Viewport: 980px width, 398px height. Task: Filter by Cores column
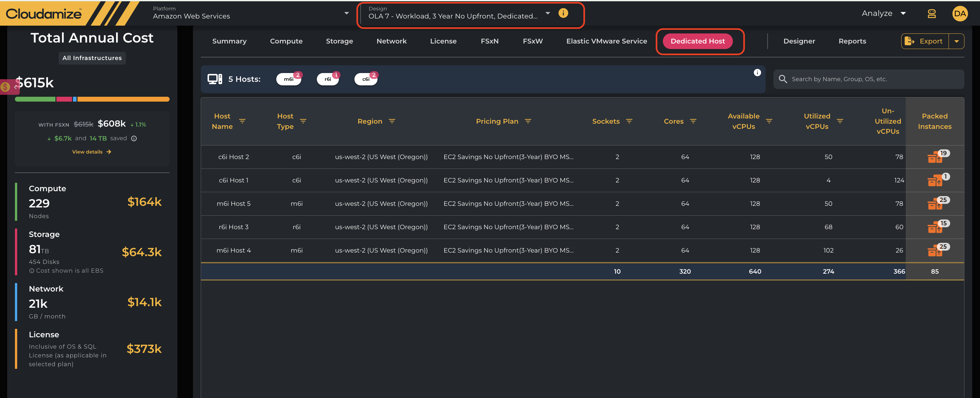point(693,121)
